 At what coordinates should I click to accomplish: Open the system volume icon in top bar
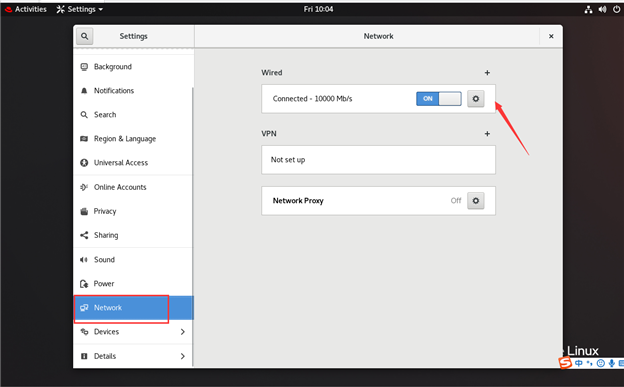[602, 9]
